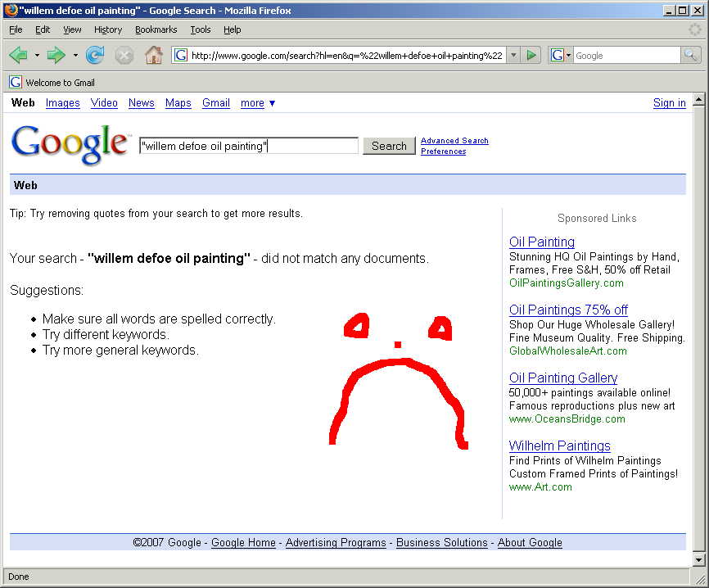Open the Preferences link
The width and height of the screenshot is (709, 588).
(443, 152)
